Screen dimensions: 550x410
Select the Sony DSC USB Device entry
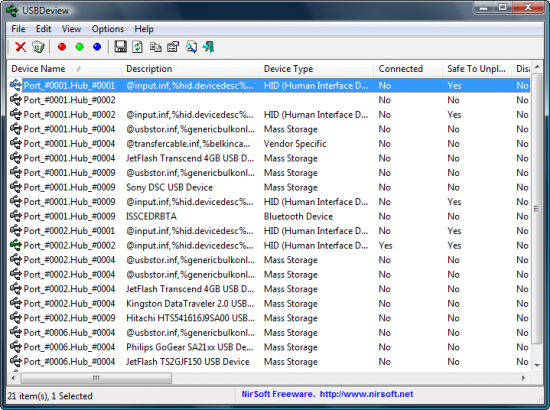point(169,187)
